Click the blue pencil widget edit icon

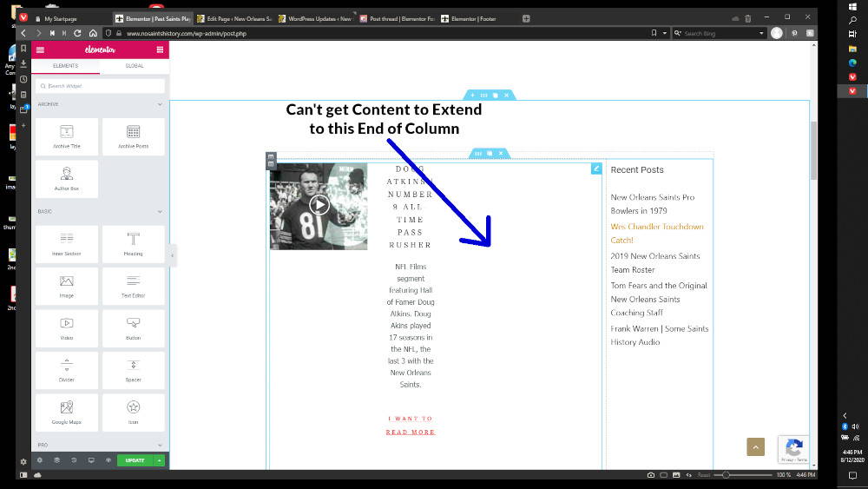pos(596,169)
